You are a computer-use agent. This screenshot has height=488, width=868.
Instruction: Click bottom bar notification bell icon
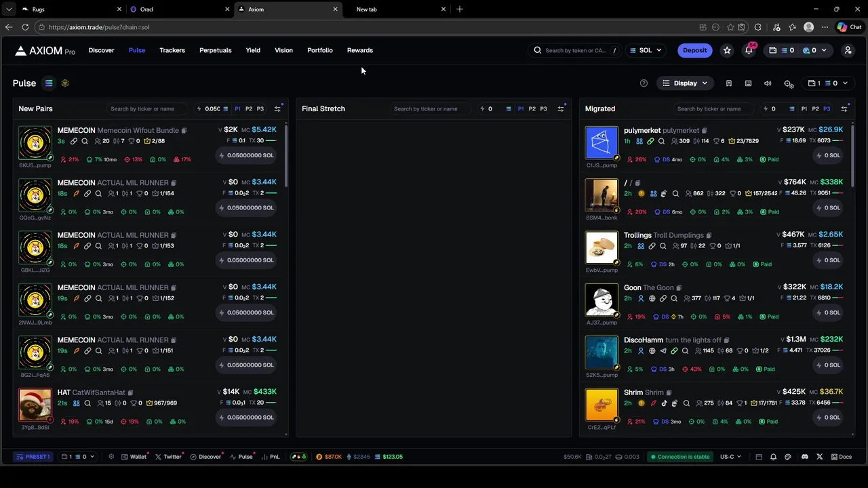click(773, 457)
